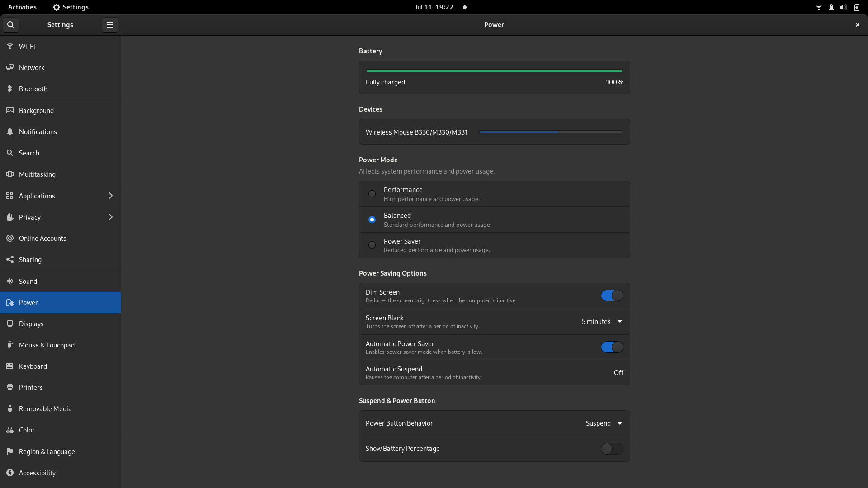Click the Accessibility icon in sidebar
The width and height of the screenshot is (868, 488).
[x=10, y=473]
